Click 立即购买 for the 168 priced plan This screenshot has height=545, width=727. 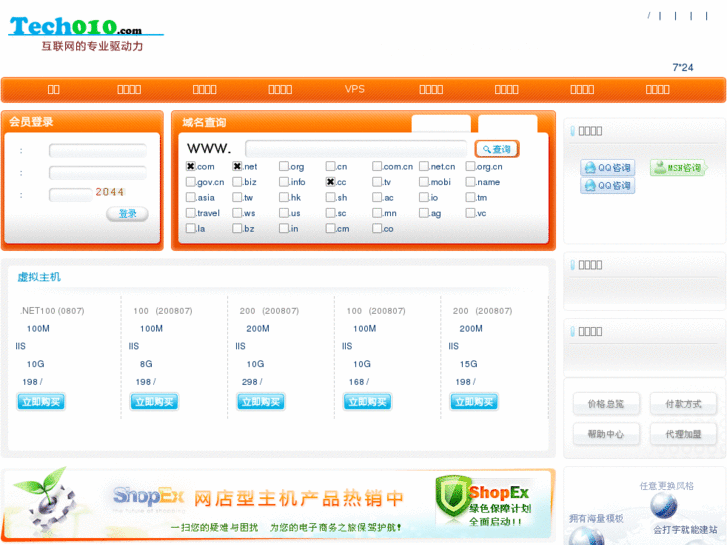368,402
